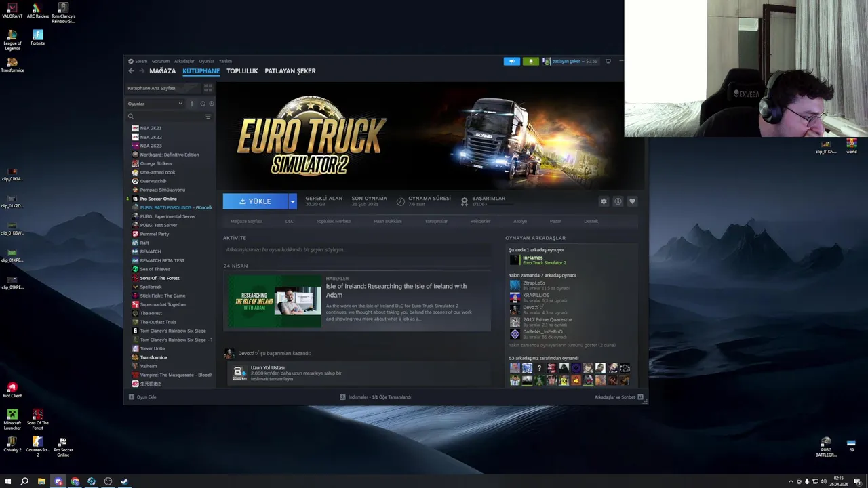The height and width of the screenshot is (488, 868).
Task: Select the PUBG BATTLEGROUNDS desktop shortcut
Action: point(826,447)
